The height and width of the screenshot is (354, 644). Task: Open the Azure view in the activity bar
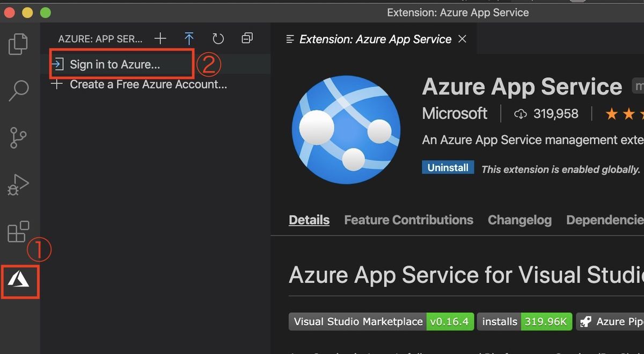19,279
